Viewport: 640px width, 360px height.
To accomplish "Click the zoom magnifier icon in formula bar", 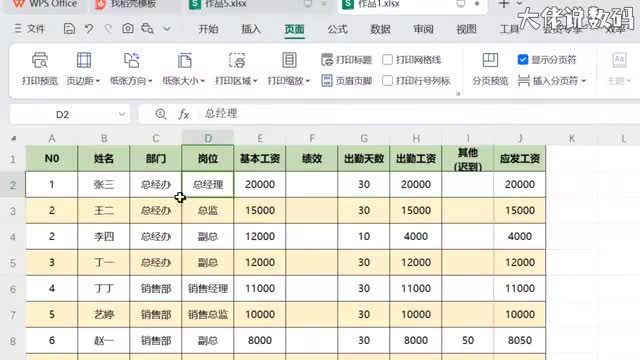I will tap(161, 114).
